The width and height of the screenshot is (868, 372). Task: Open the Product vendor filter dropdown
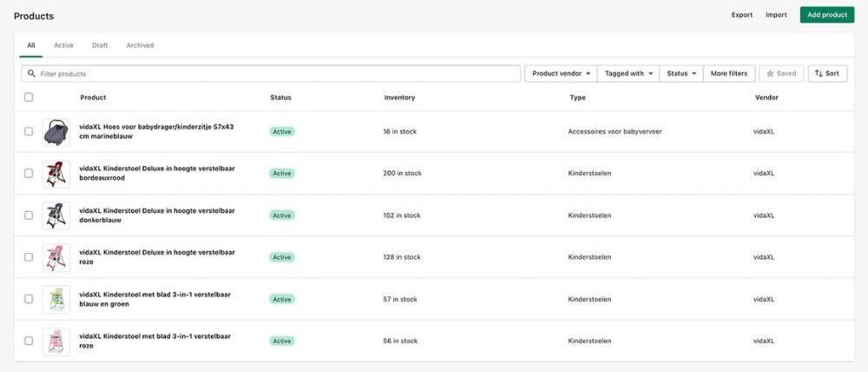pyautogui.click(x=561, y=73)
